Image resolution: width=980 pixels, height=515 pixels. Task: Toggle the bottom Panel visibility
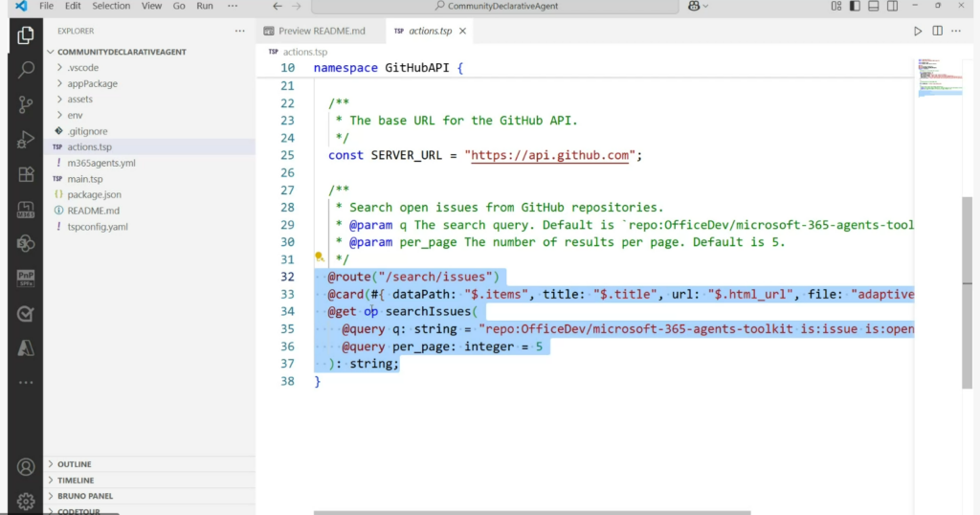point(874,7)
